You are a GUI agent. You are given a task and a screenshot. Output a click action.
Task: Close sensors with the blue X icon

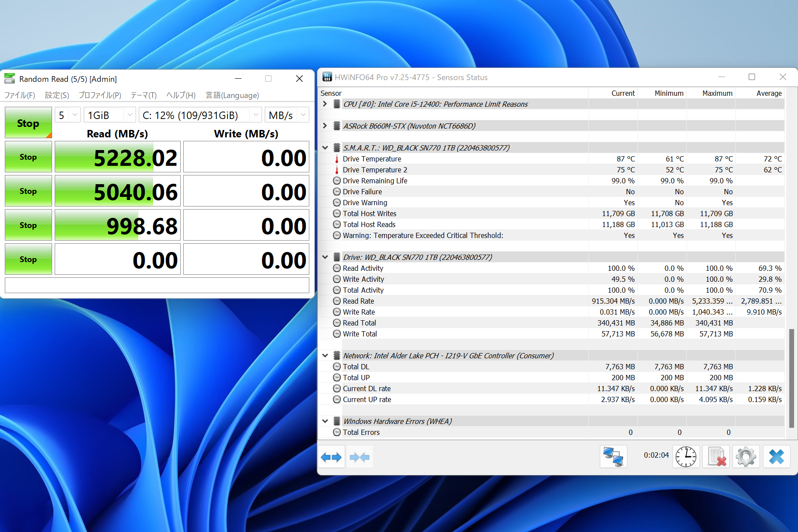point(777,457)
